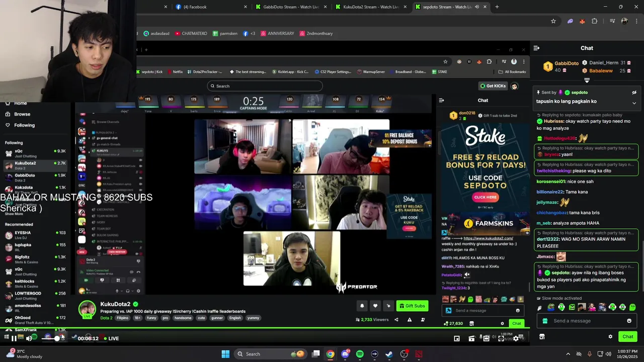Click the Get KICKs button
644x362 pixels.
(x=493, y=86)
